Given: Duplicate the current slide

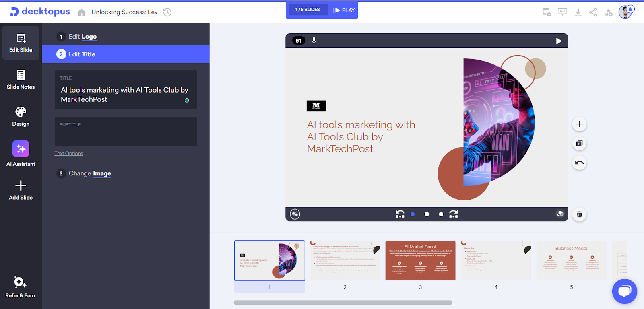Looking at the screenshot, I should (579, 143).
